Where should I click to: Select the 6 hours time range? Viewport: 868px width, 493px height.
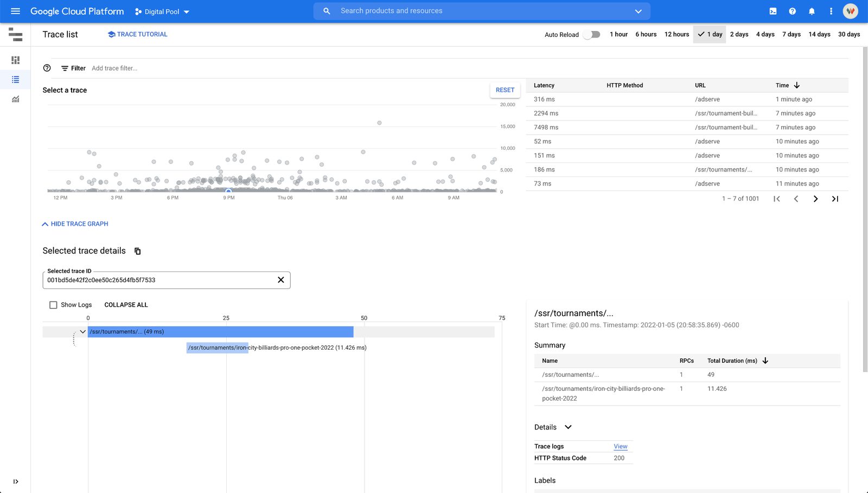(x=646, y=34)
